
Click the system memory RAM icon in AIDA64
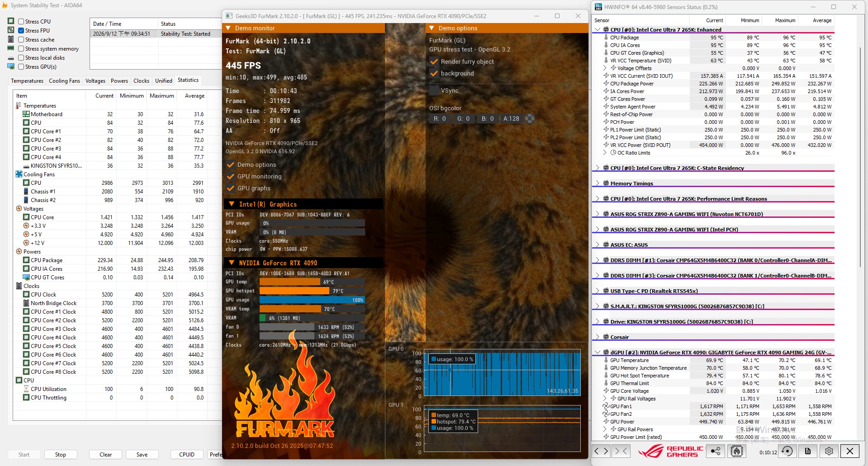pyautogui.click(x=11, y=48)
